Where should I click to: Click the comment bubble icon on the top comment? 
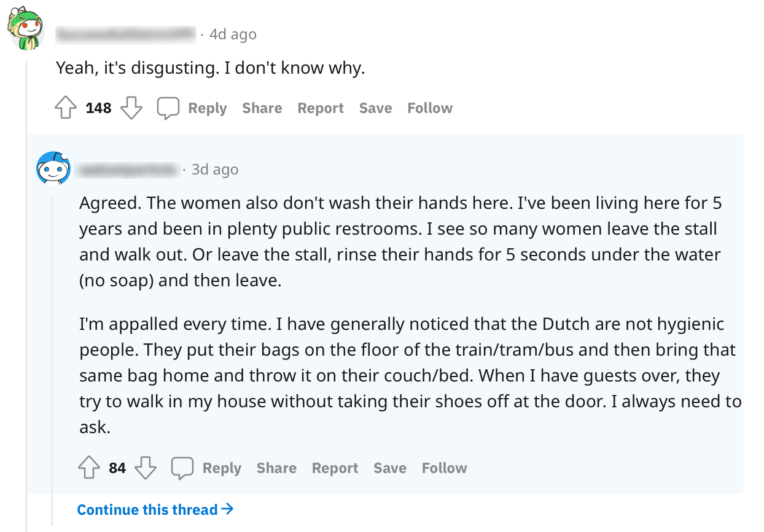pyautogui.click(x=168, y=109)
